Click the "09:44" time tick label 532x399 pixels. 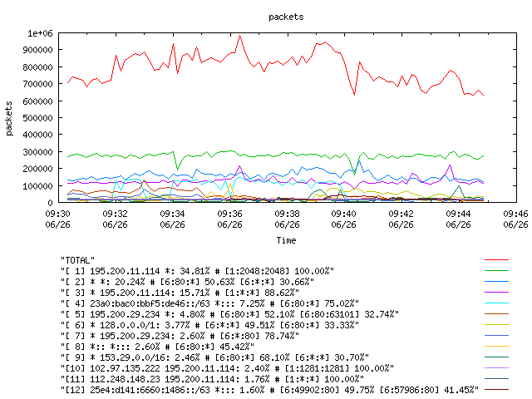point(458,214)
